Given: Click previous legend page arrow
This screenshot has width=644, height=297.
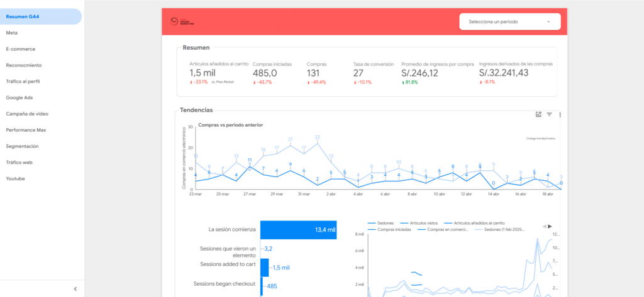Looking at the screenshot, I should point(545,226).
